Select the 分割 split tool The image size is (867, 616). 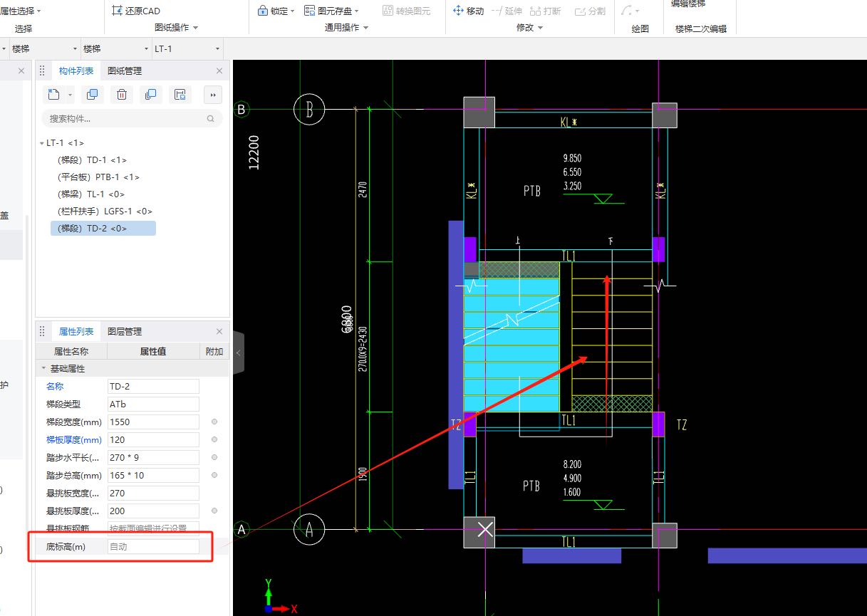click(x=589, y=11)
